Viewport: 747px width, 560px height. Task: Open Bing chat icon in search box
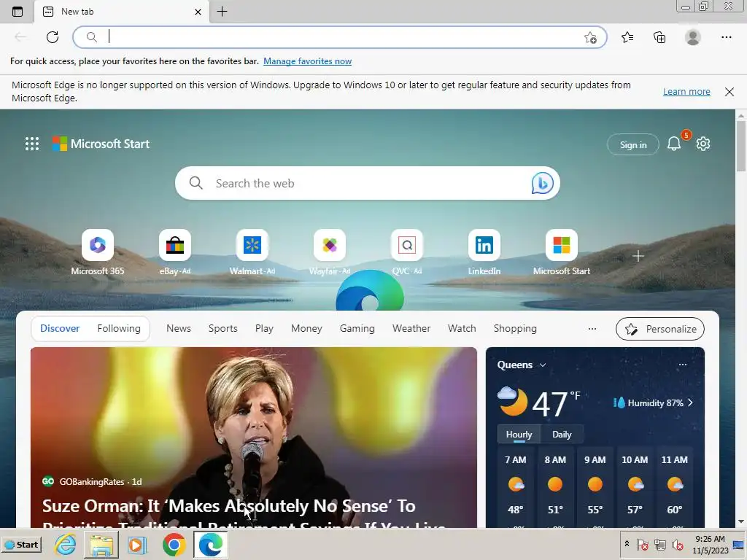[x=542, y=183]
